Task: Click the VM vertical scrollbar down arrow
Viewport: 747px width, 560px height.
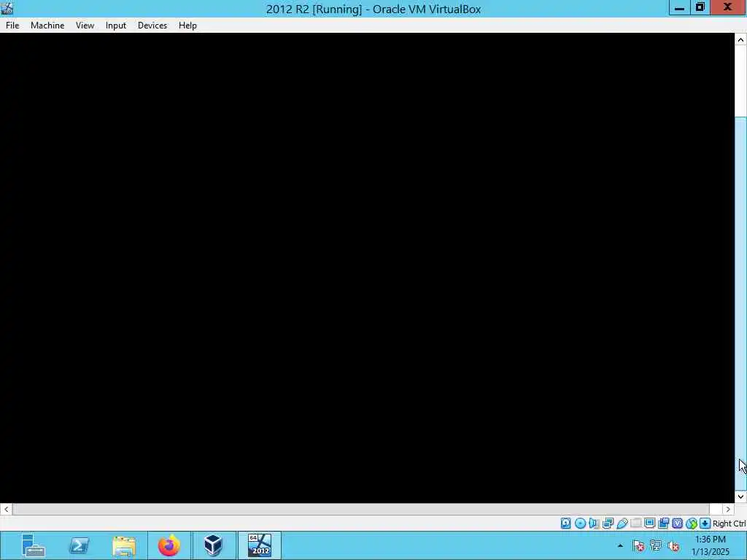Action: 740,497
